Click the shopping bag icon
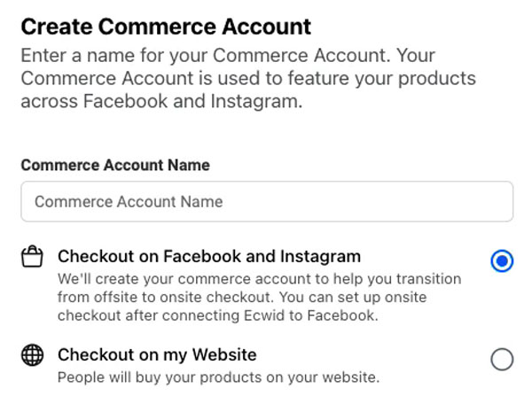The width and height of the screenshot is (532, 404). coord(32,257)
